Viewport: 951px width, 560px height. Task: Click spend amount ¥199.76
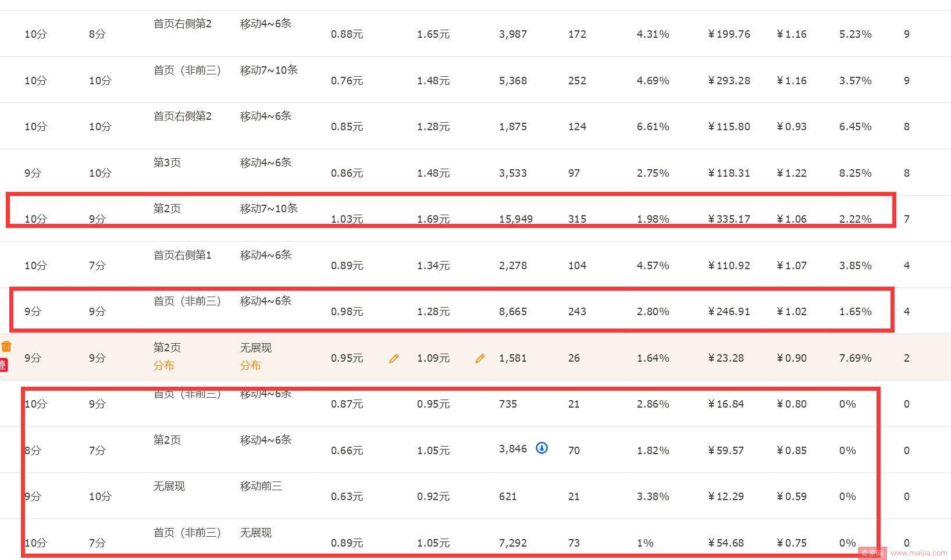(729, 34)
